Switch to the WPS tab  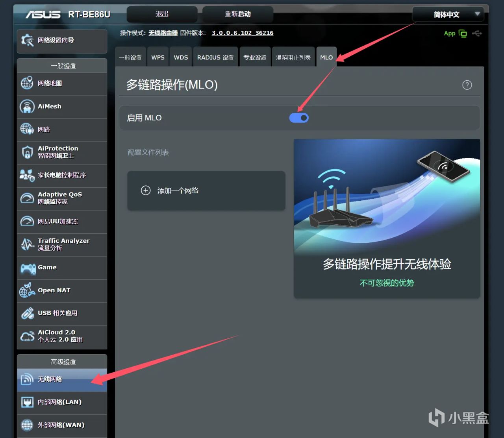coord(158,57)
